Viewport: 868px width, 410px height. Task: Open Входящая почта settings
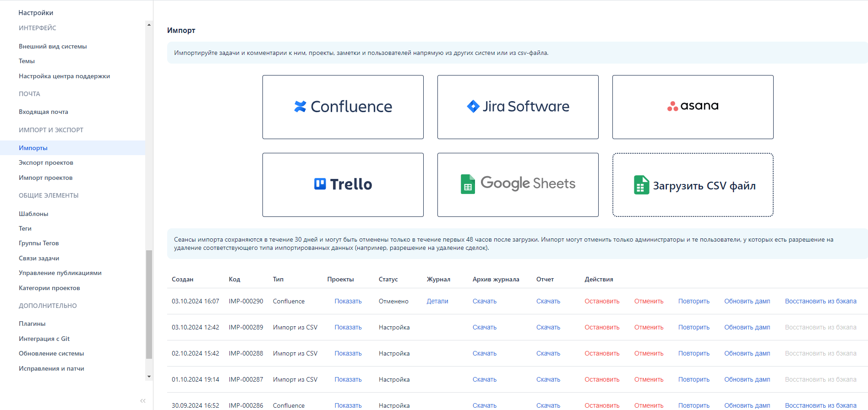coord(43,112)
